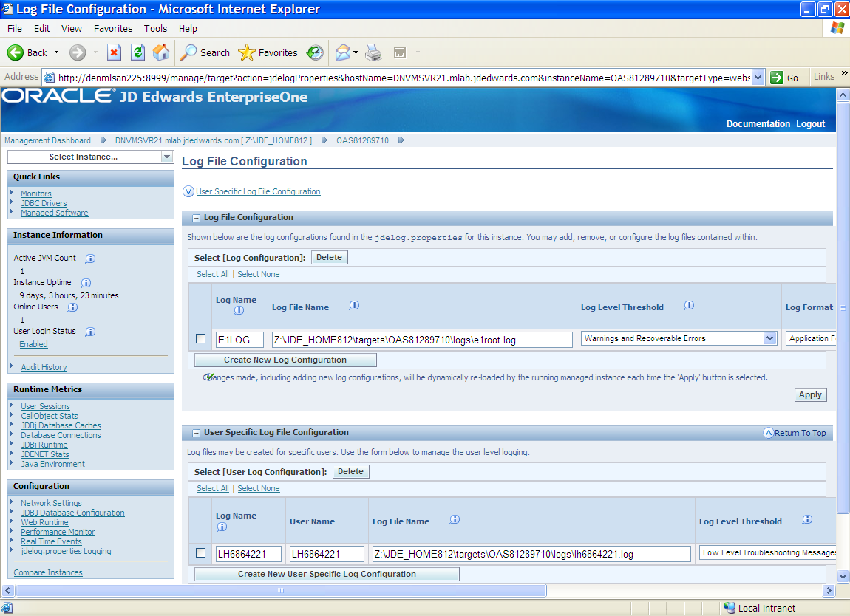This screenshot has height=616, width=850.
Task: Check the LH6864221 user log checkbox
Action: click(200, 553)
